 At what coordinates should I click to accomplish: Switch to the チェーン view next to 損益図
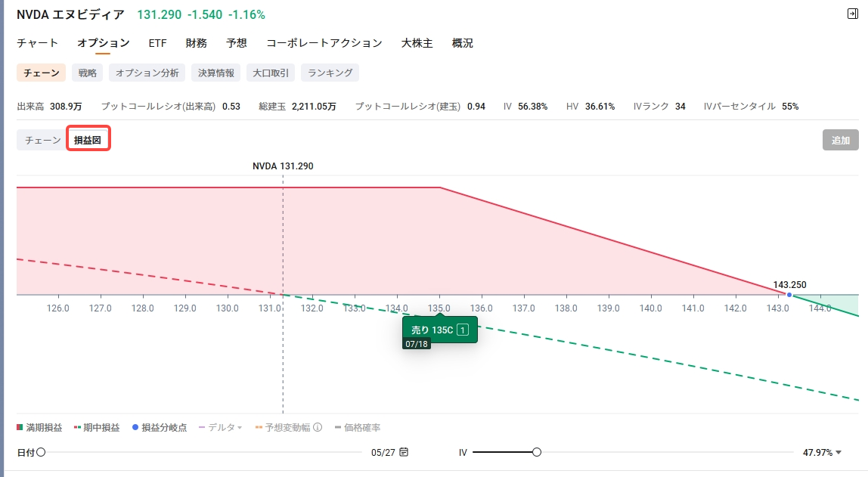(43, 140)
